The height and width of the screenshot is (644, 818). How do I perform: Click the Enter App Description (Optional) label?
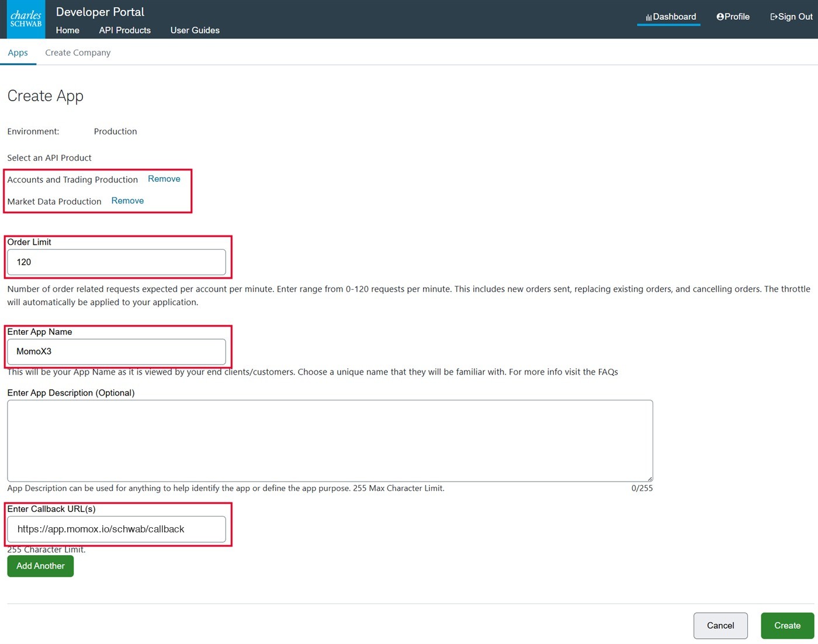click(71, 393)
